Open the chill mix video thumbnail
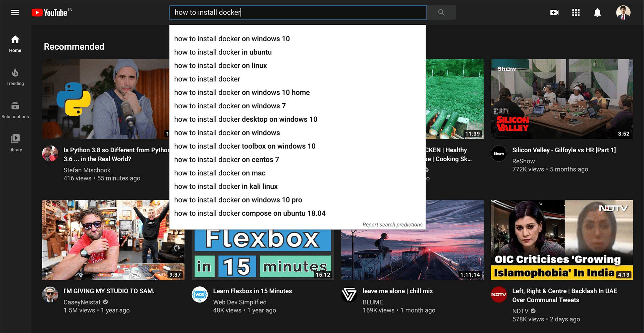The image size is (644, 333). [412, 255]
